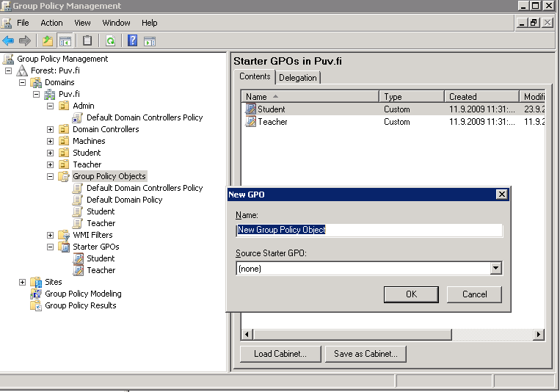Screen dimensions: 560x392
Task: Click the Group Policy Objects container icon
Action: pos(64,176)
